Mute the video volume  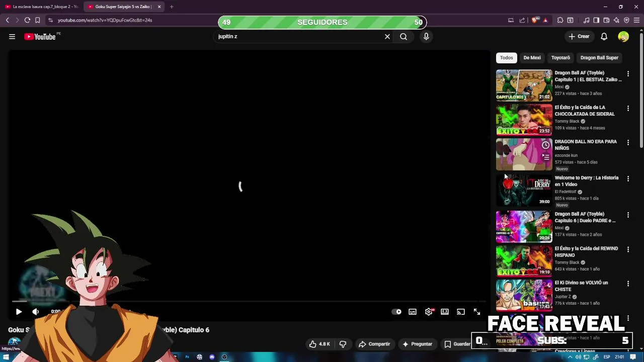[x=36, y=312]
